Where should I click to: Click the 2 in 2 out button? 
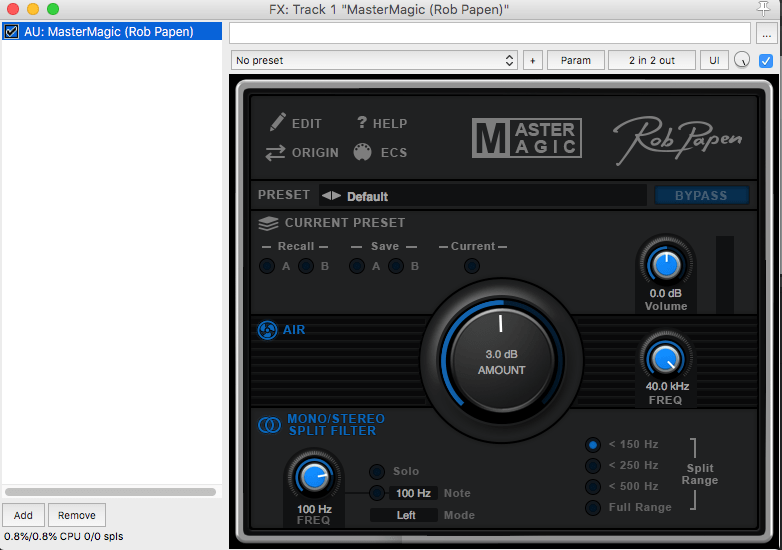pyautogui.click(x=652, y=60)
